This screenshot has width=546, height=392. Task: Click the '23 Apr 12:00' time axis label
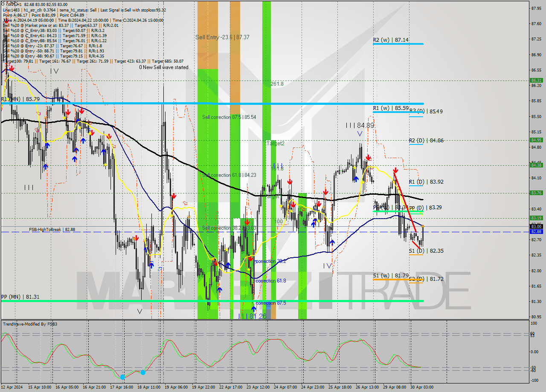tap(258, 387)
